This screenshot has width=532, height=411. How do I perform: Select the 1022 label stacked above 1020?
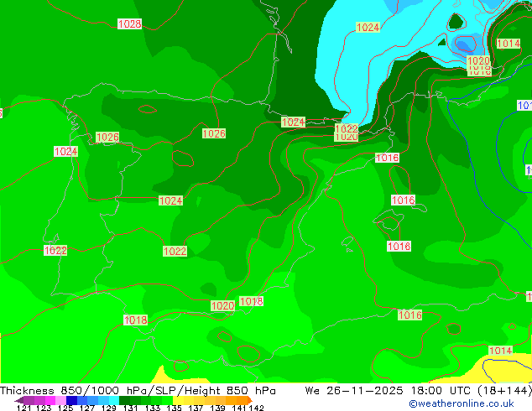[x=347, y=128]
